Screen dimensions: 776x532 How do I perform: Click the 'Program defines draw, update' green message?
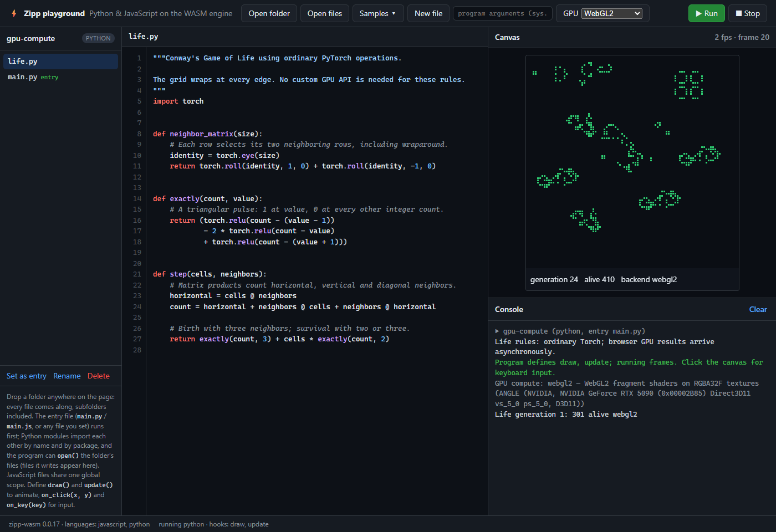[629, 367]
